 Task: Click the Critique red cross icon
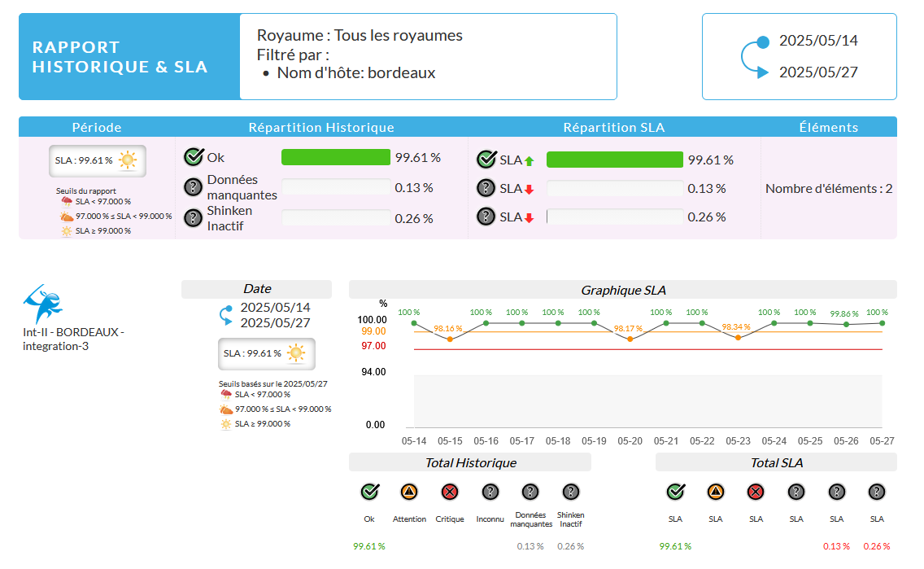450,492
